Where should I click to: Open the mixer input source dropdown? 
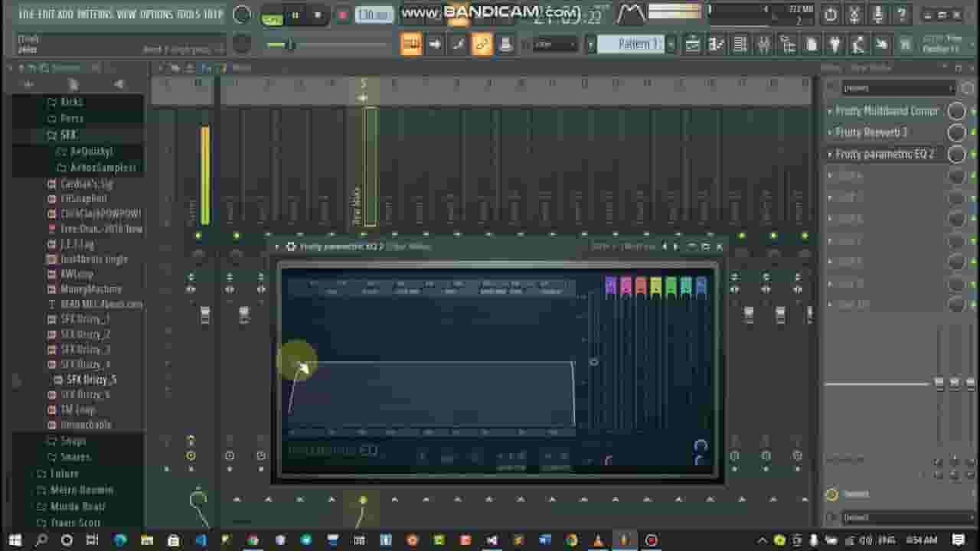pos(897,88)
